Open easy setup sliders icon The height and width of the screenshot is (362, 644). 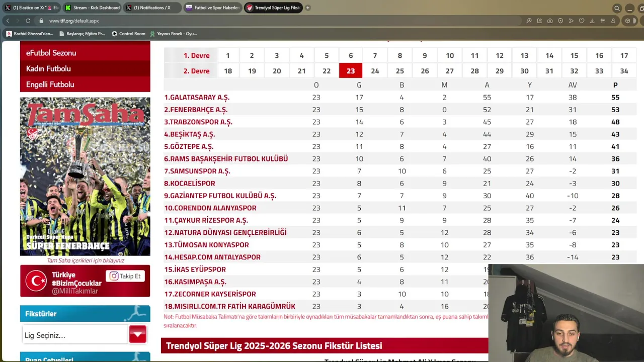click(x=603, y=21)
